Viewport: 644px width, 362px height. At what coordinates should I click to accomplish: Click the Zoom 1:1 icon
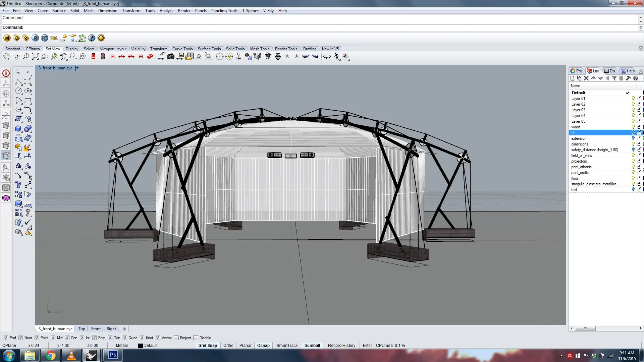coord(82,57)
